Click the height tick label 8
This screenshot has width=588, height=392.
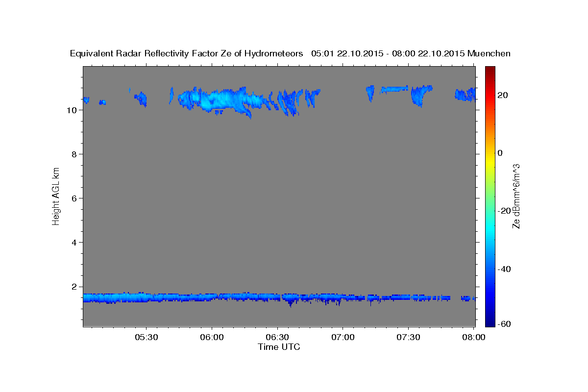(x=74, y=154)
